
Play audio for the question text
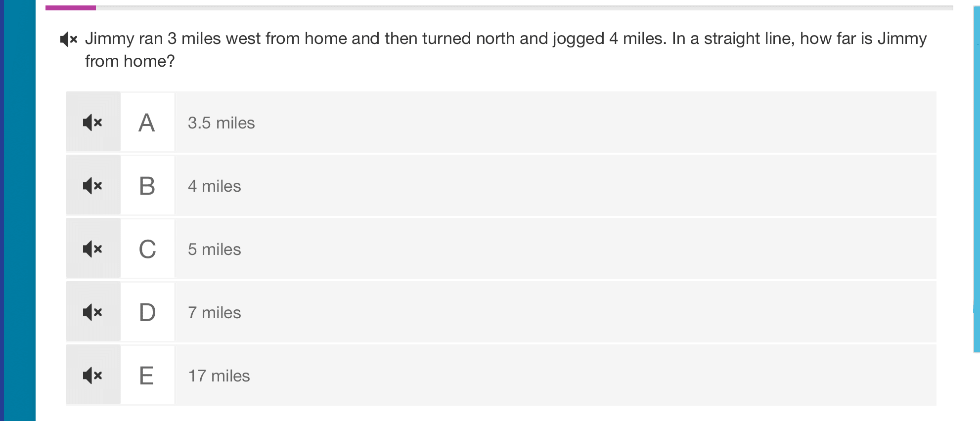coord(69,39)
